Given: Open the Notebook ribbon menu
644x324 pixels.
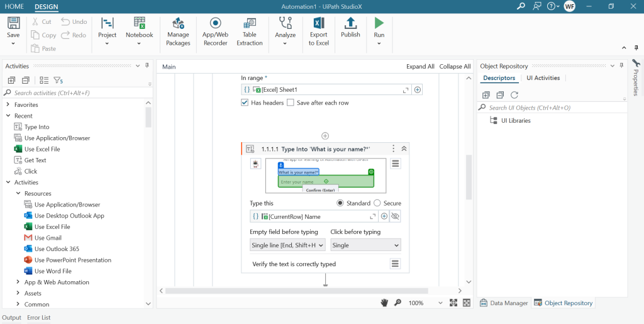Looking at the screenshot, I should point(139,32).
